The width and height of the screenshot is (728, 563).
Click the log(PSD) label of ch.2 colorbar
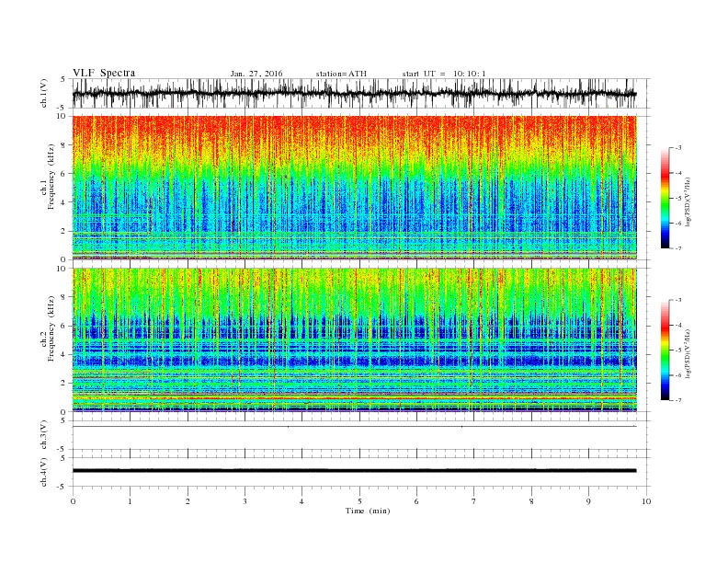pyautogui.click(x=689, y=353)
